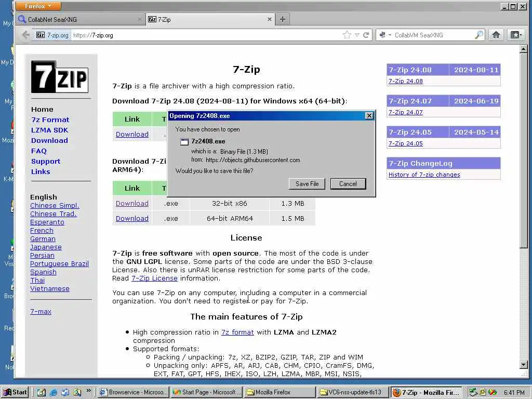Open the FAQ sidebar link
Viewport: 532px width, 399px height.
[x=38, y=151]
